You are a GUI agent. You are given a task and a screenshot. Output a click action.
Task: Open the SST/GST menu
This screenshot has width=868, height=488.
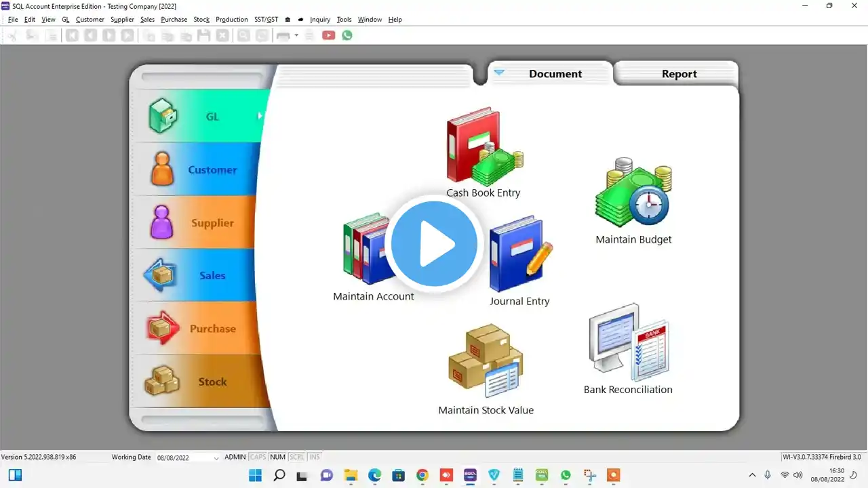267,20
